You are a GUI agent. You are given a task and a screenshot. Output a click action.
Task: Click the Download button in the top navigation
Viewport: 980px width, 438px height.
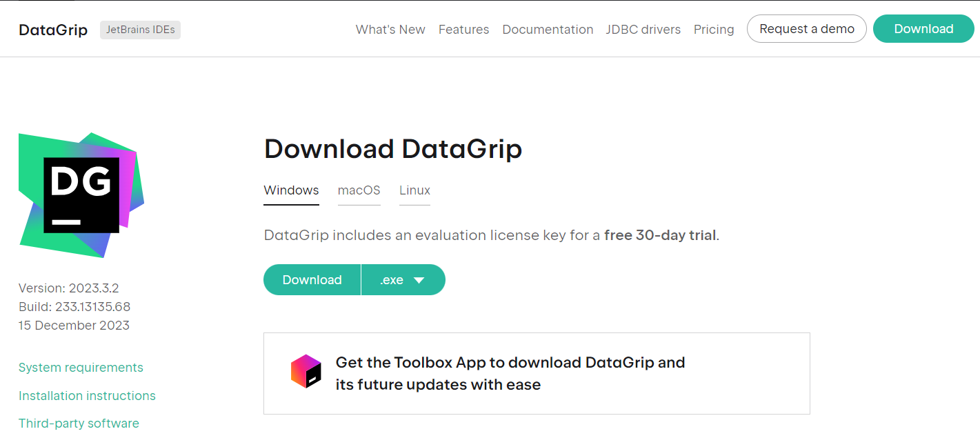pos(923,29)
